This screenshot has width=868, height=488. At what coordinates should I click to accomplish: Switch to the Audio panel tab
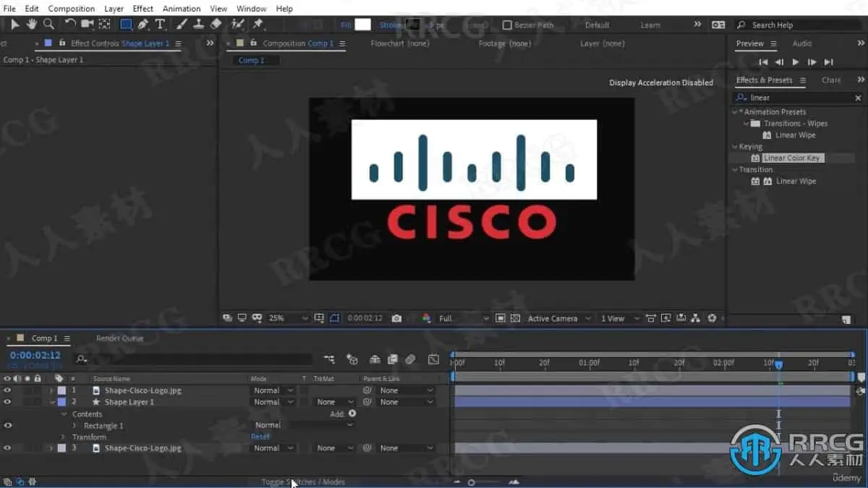click(x=802, y=43)
